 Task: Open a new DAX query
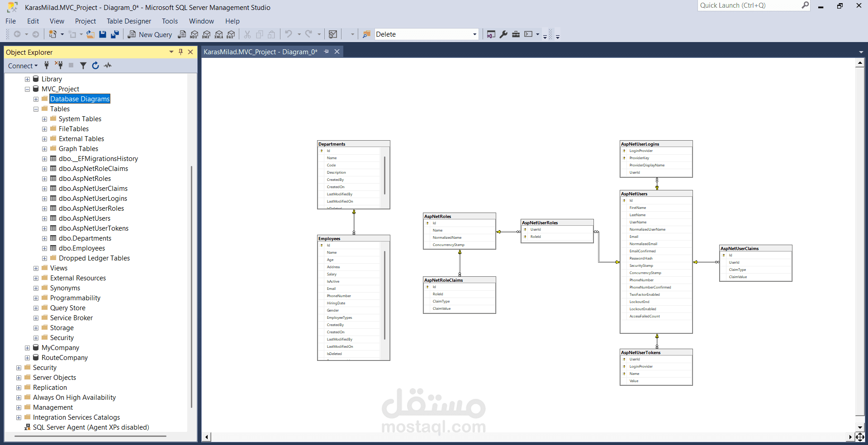[231, 34]
